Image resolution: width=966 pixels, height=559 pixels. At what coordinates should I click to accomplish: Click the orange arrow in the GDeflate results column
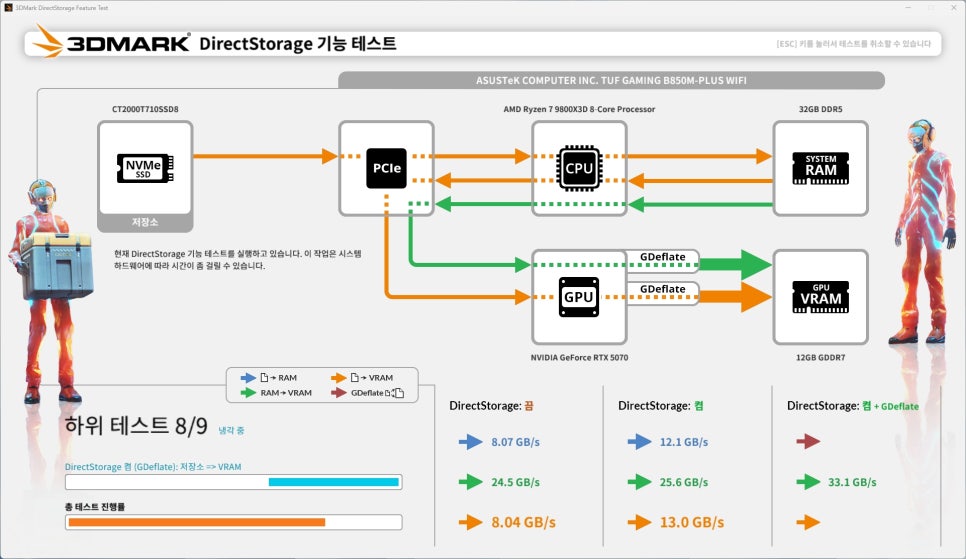tap(808, 523)
